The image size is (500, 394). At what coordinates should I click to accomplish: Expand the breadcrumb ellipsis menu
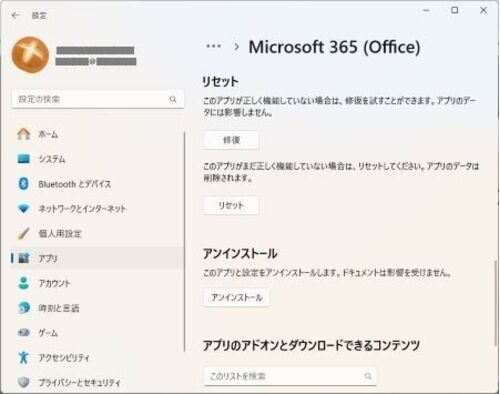[214, 46]
